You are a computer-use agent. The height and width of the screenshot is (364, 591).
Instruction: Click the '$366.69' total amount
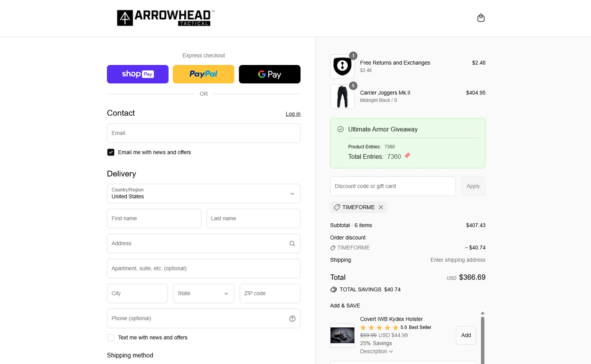pos(472,277)
